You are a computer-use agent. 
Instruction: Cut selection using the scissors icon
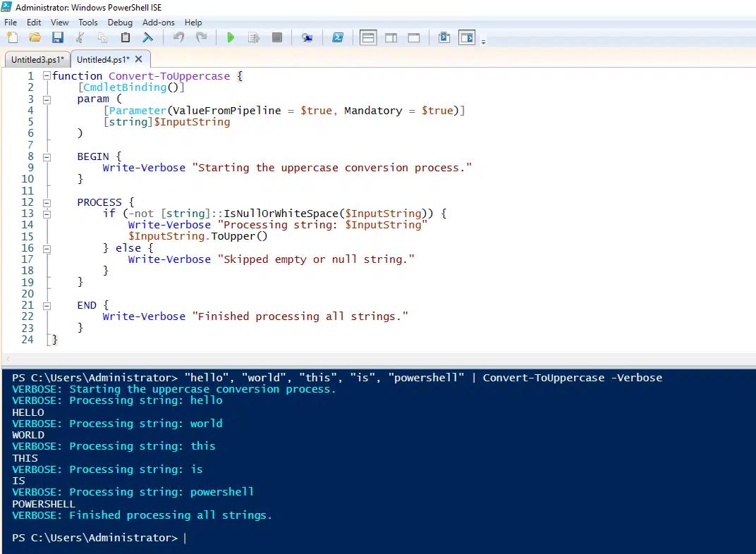pos(80,37)
